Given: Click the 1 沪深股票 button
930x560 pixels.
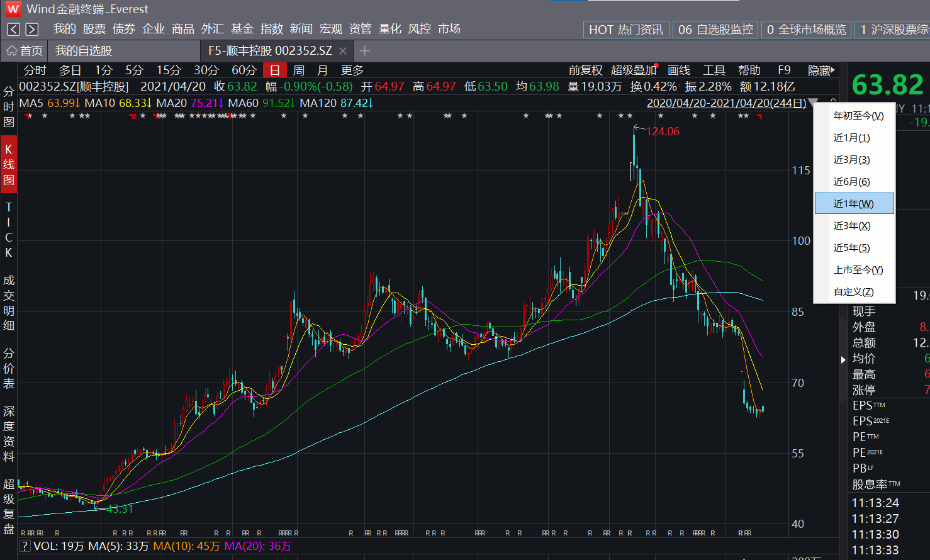Looking at the screenshot, I should pos(893,30).
